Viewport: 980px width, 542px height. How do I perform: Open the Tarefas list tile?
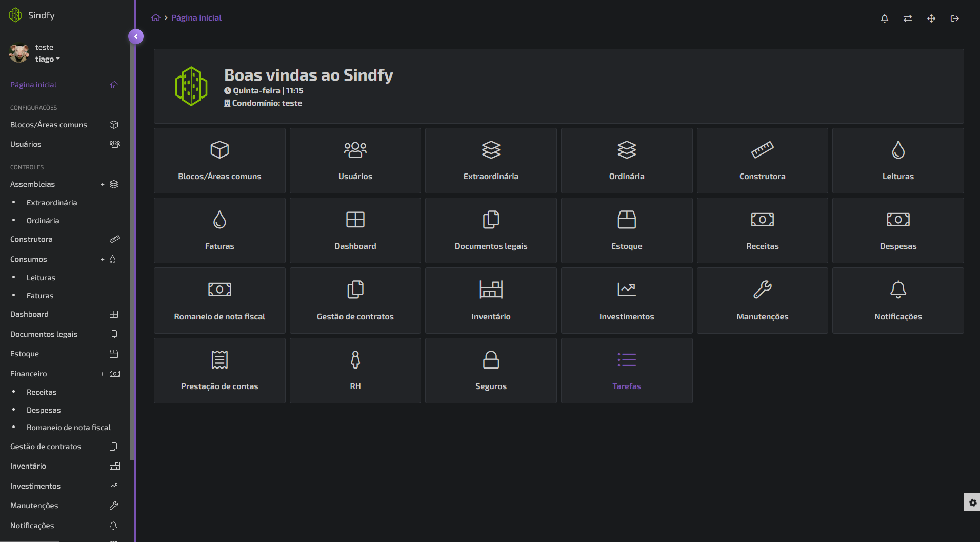pyautogui.click(x=626, y=371)
